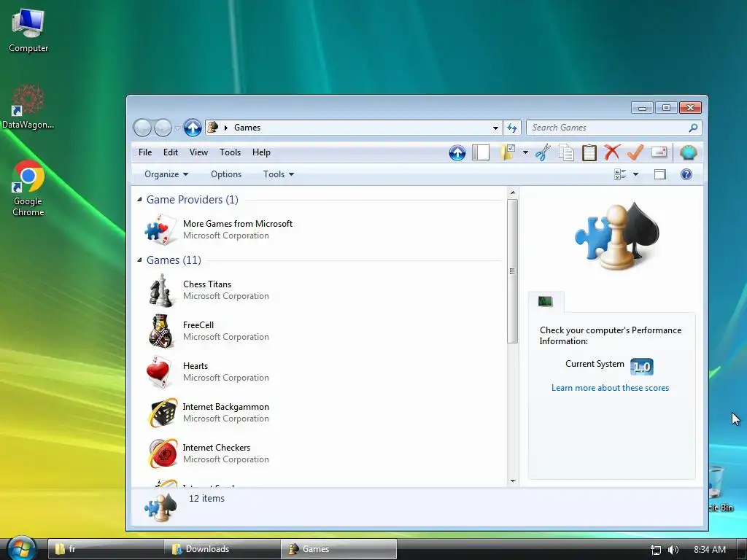
Task: Click the Games icon in address bar
Action: coord(213,127)
